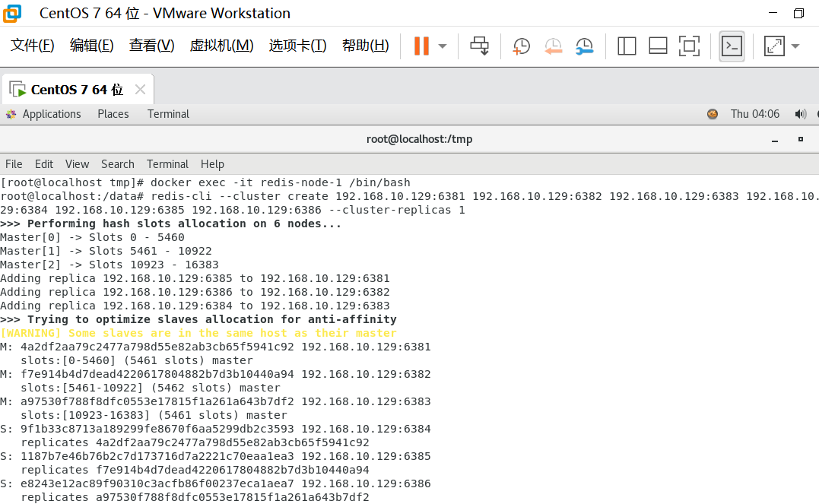This screenshot has height=504, width=819.
Task: Toggle the thumbnail bar layout icon
Action: [658, 46]
